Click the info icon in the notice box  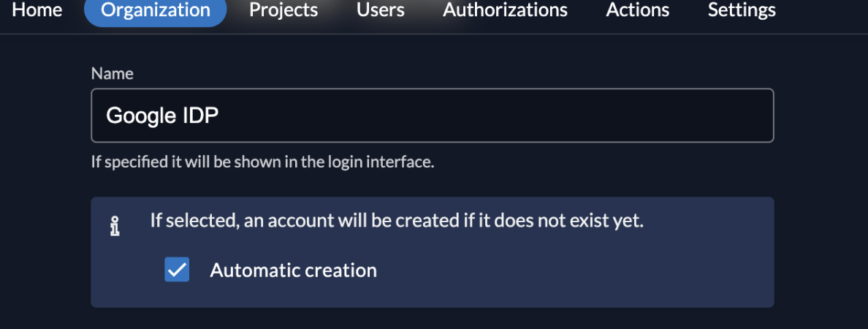[x=115, y=226]
